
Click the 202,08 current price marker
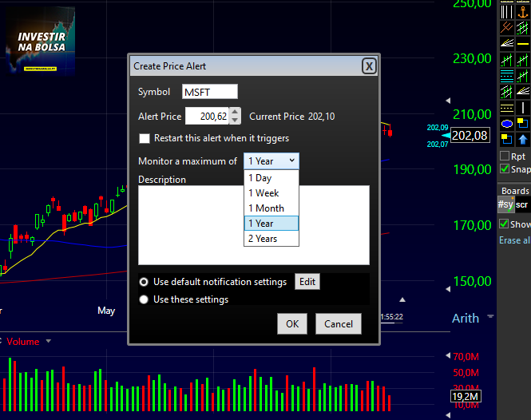pyautogui.click(x=470, y=136)
